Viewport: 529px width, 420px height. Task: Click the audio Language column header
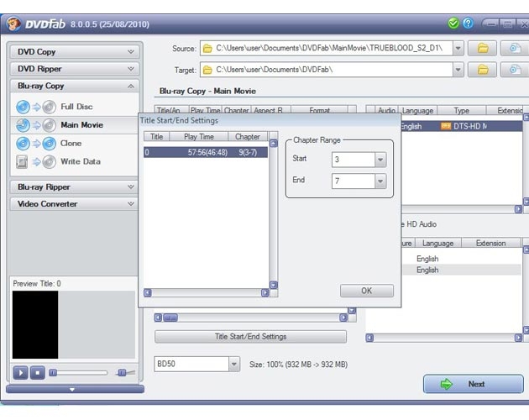[417, 111]
